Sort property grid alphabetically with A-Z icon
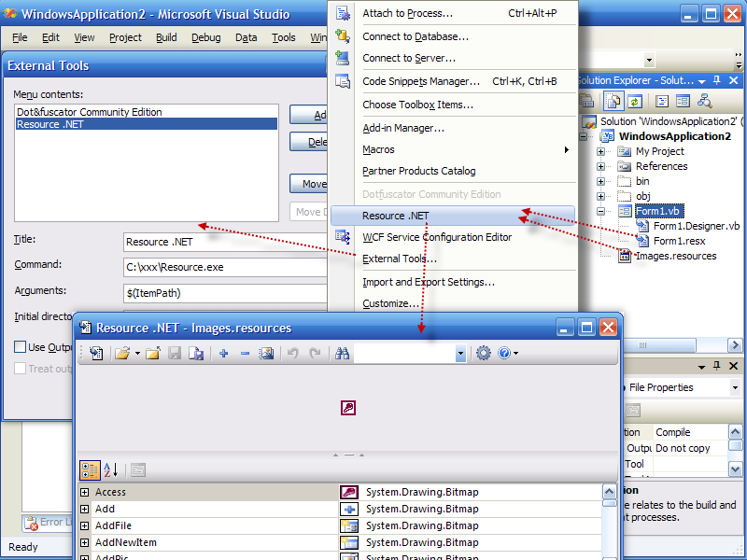The image size is (747, 560). [110, 470]
